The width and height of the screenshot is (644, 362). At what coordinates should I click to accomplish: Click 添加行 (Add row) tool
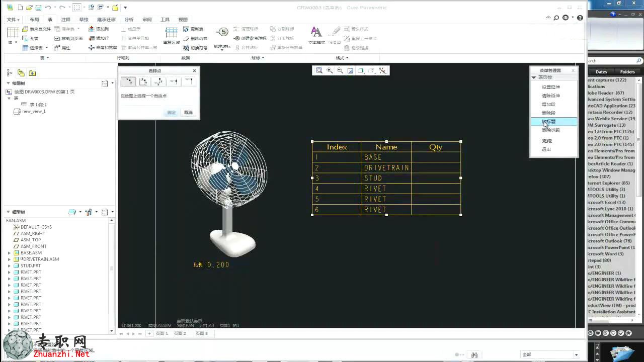point(99,38)
